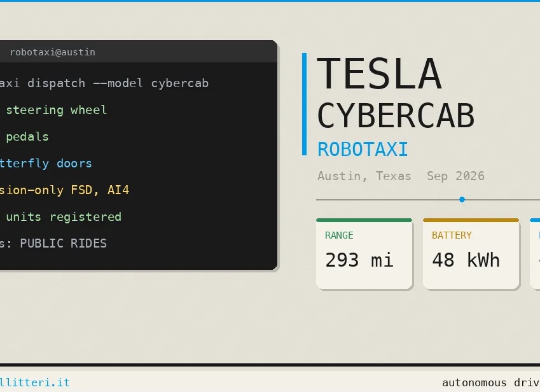Select the butterfly doors terminal line
Screen dimensions: 540x392
[46, 164]
